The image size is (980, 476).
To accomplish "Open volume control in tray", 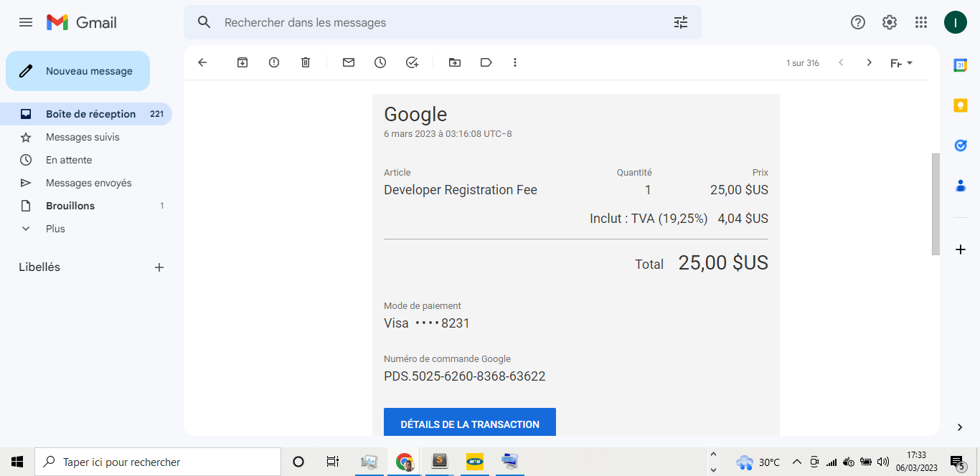I will (x=883, y=462).
